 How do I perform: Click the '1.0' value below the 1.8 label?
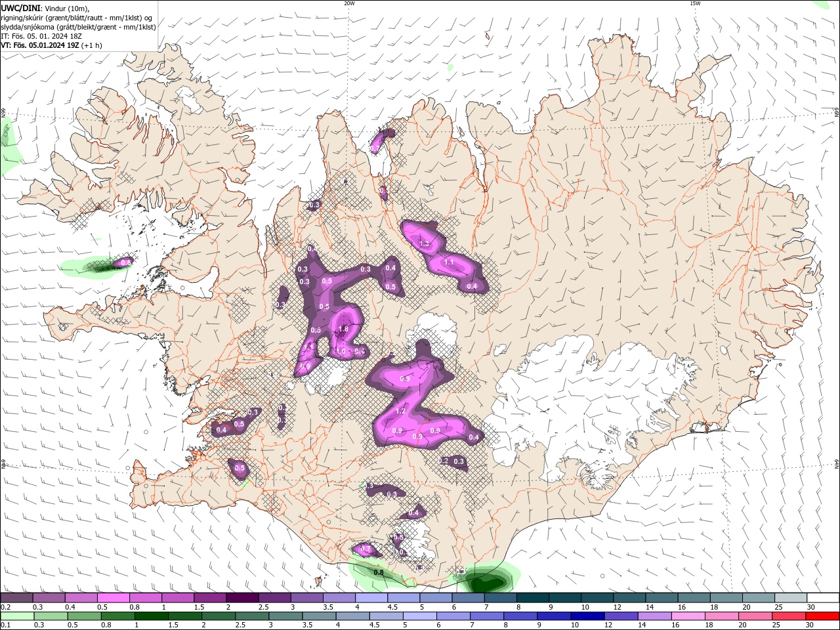point(341,351)
